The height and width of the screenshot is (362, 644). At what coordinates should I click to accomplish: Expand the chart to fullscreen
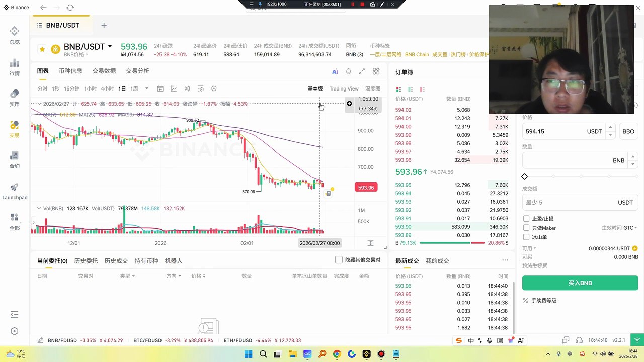(x=362, y=71)
